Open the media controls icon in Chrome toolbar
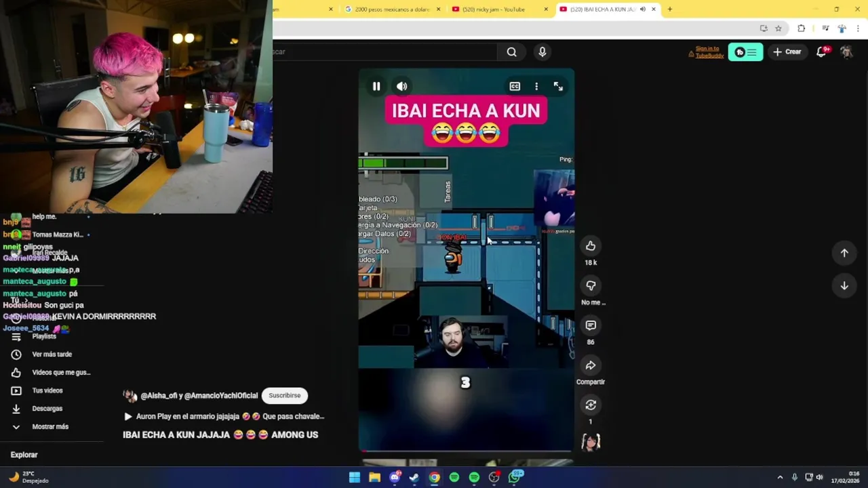The height and width of the screenshot is (488, 868). (x=825, y=28)
